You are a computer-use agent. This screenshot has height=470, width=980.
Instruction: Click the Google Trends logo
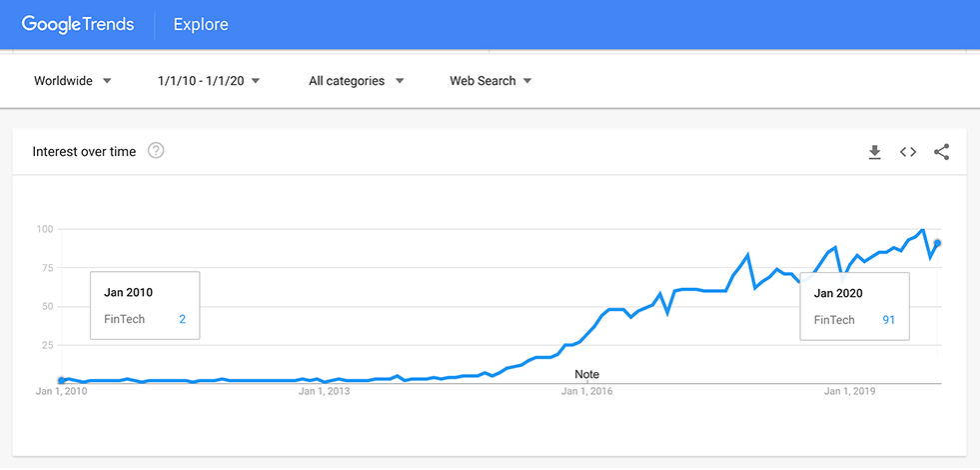pyautogui.click(x=78, y=24)
